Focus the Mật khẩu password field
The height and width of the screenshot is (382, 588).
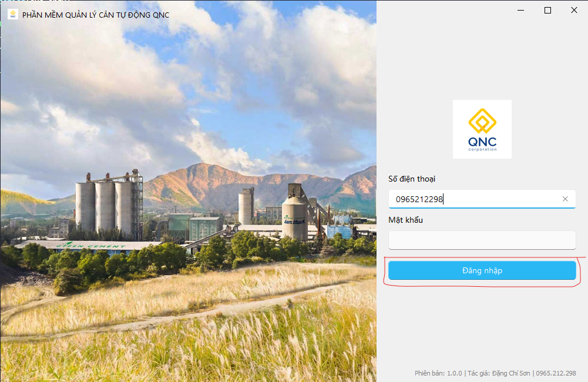point(482,240)
